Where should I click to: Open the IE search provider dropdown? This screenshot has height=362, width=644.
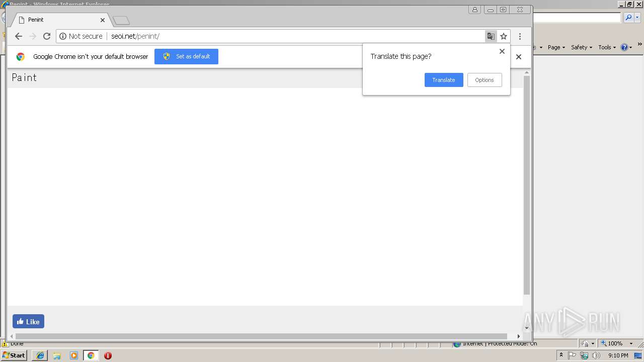pos(637,18)
